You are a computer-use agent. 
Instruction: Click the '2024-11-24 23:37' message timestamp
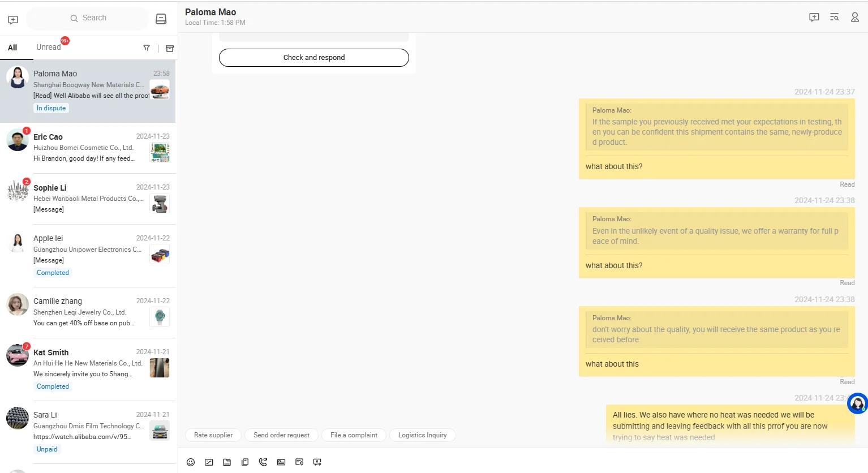pyautogui.click(x=824, y=92)
